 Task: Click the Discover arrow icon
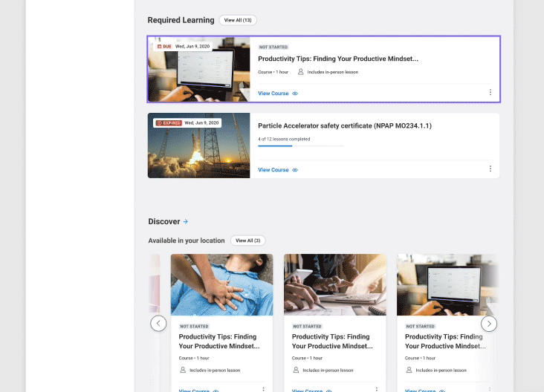point(186,221)
